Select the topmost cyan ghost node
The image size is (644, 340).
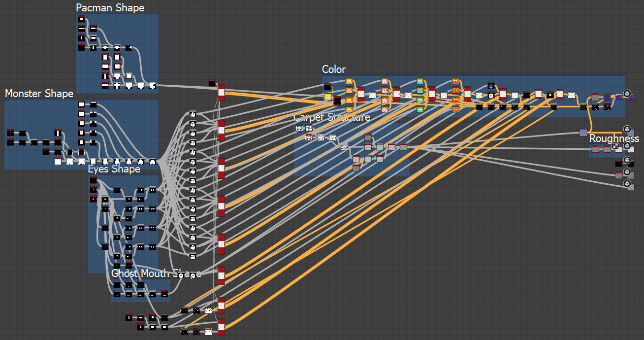pyautogui.click(x=420, y=81)
